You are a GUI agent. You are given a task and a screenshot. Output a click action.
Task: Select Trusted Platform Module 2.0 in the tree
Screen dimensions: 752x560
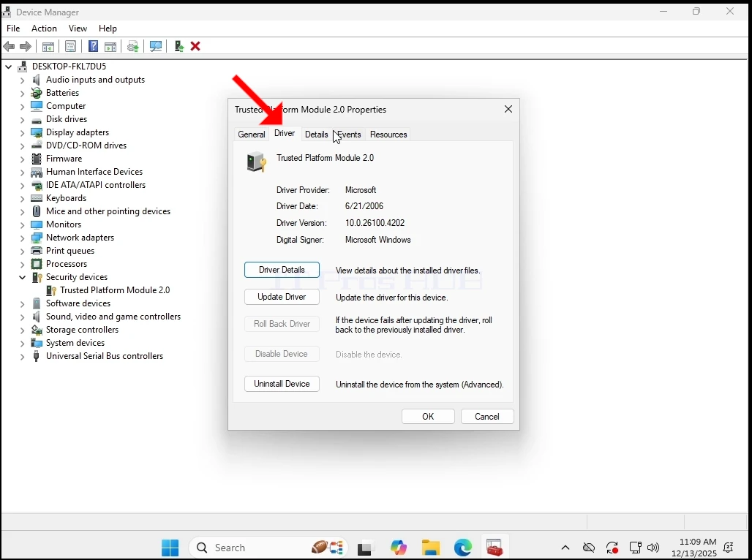[x=115, y=290]
